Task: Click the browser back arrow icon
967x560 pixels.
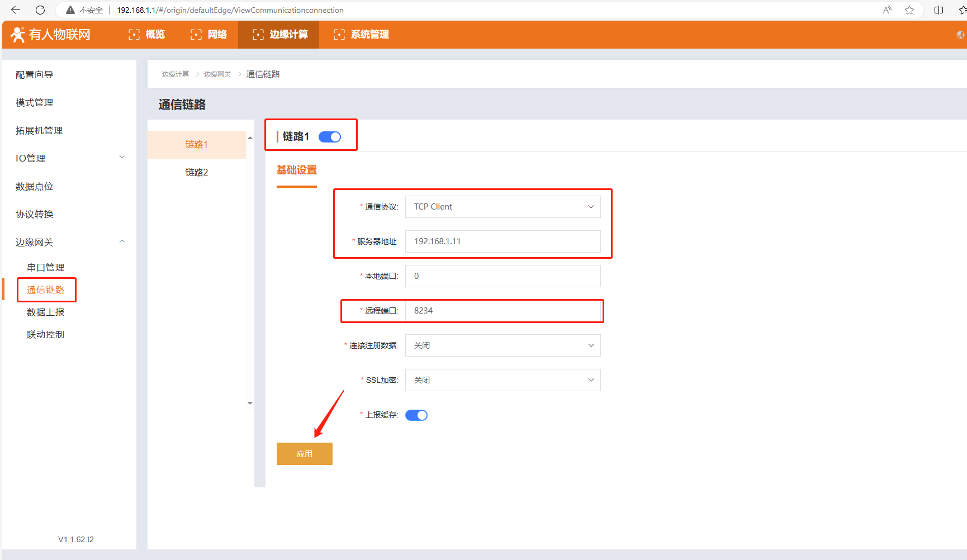Action: point(16,10)
